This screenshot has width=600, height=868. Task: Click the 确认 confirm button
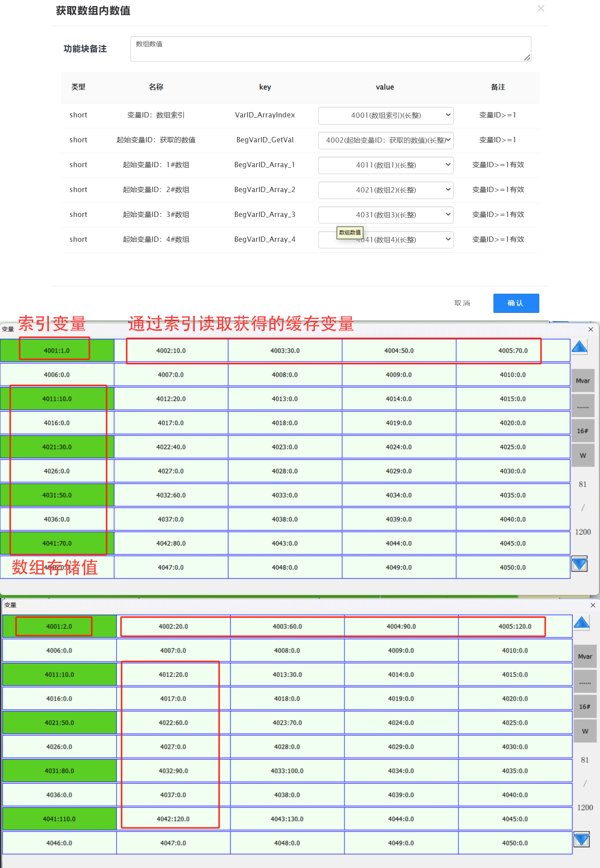click(x=516, y=303)
